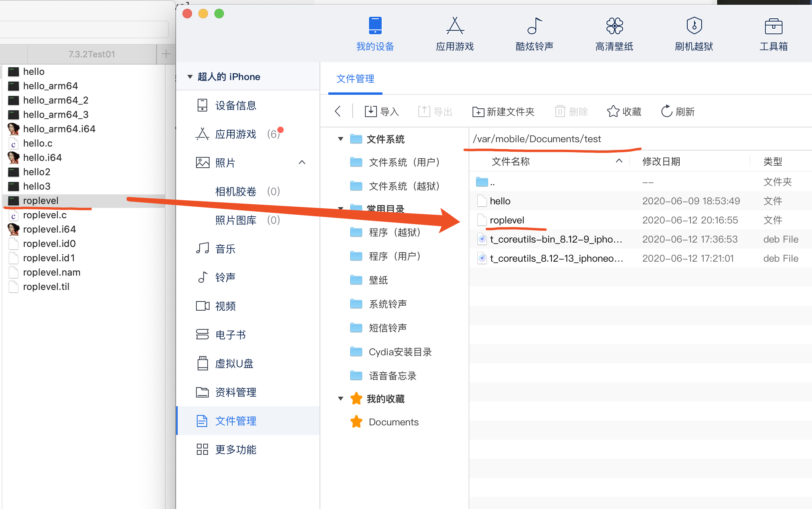Open the 酷炫铃声 ringtone section icon

click(534, 25)
